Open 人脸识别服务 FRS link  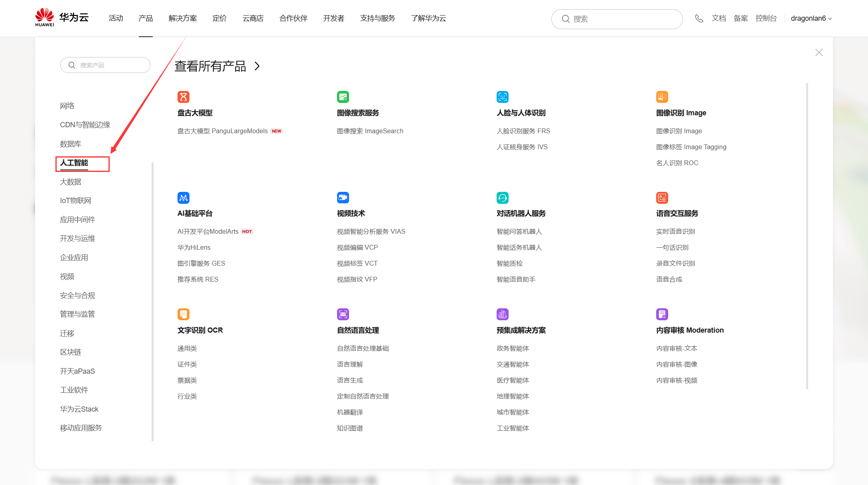coord(523,131)
